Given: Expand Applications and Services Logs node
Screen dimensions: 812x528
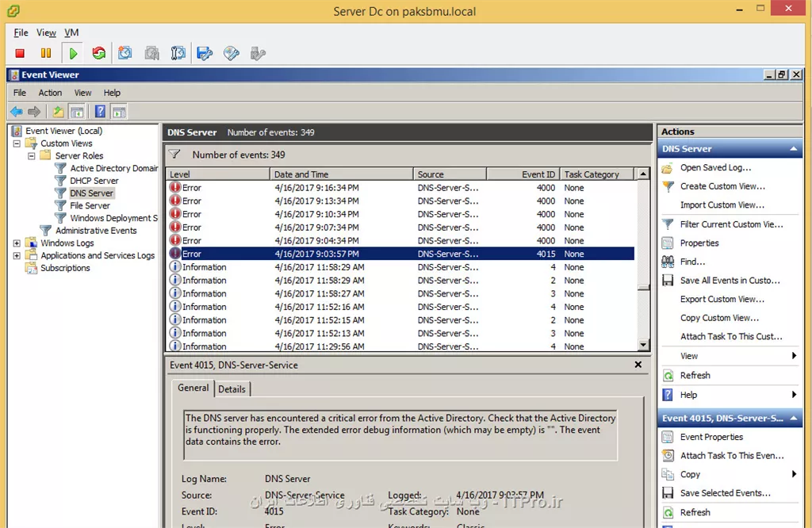Looking at the screenshot, I should coord(17,255).
